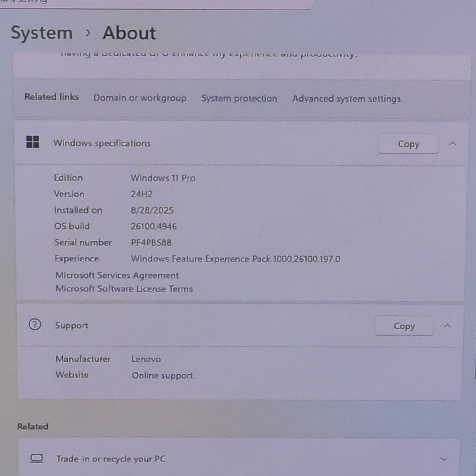
Task: Open Advanced system settings
Action: 347,99
